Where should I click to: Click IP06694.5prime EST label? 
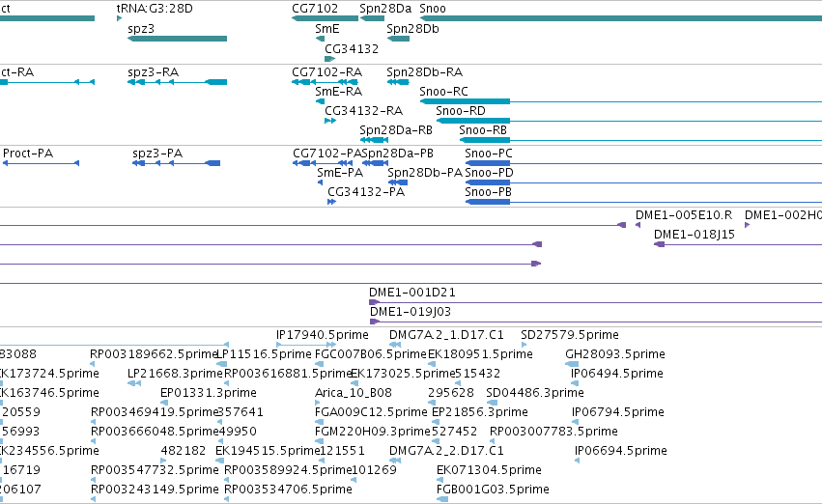pos(621,452)
